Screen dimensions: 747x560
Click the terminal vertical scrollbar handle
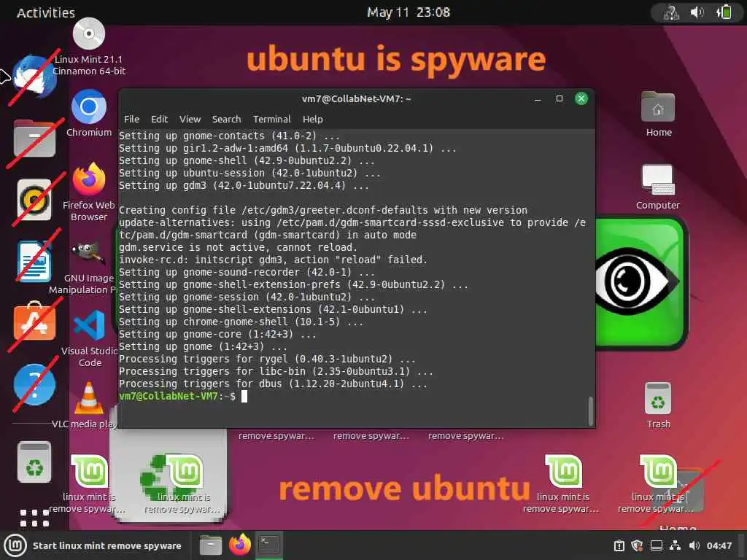coord(591,411)
